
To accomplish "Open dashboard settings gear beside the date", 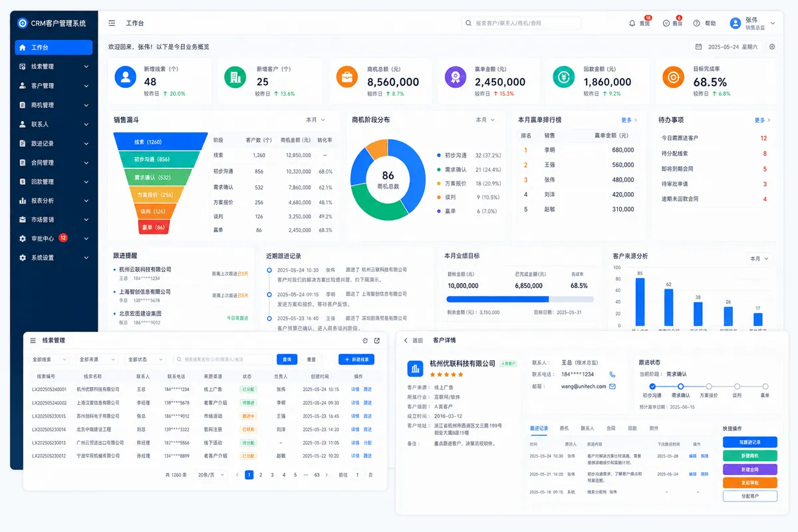I will point(772,47).
